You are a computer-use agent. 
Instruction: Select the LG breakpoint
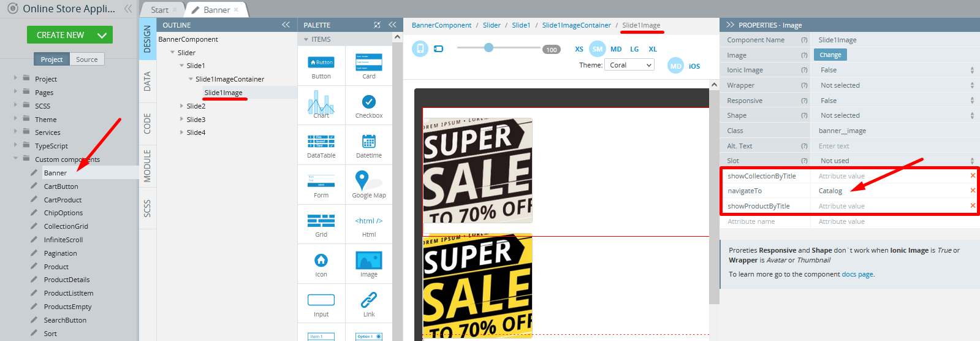coord(634,49)
